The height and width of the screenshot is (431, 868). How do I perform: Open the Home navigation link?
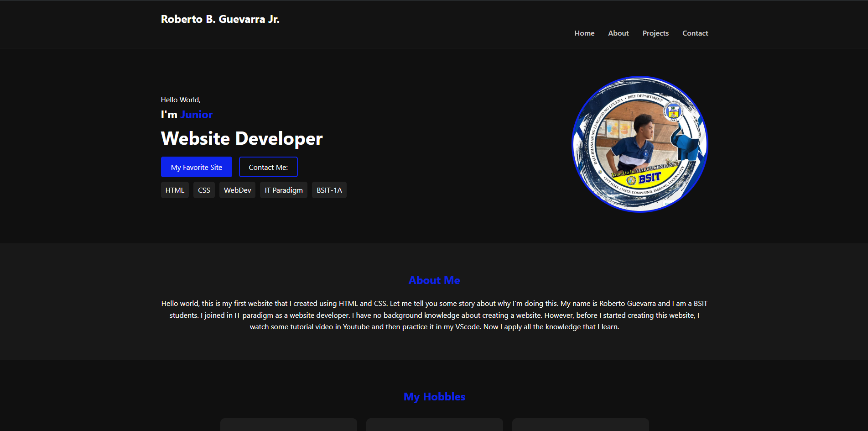(584, 33)
